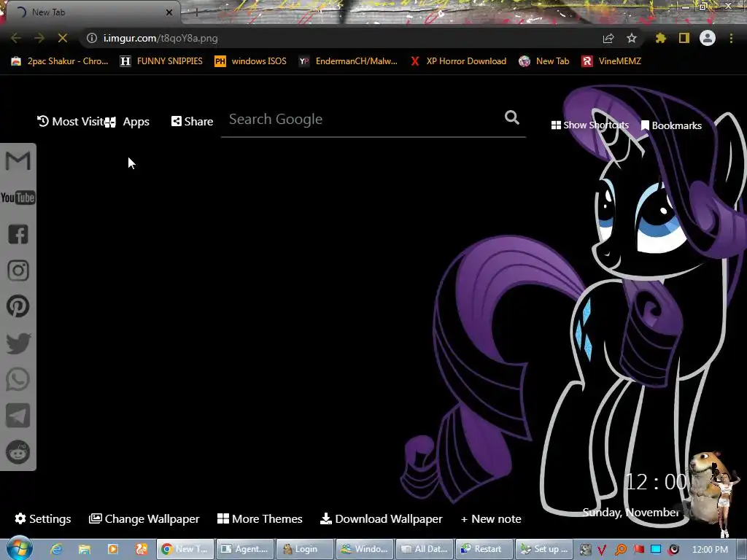Viewport: 747px width, 560px height.
Task: Browse More Themes
Action: 260,518
